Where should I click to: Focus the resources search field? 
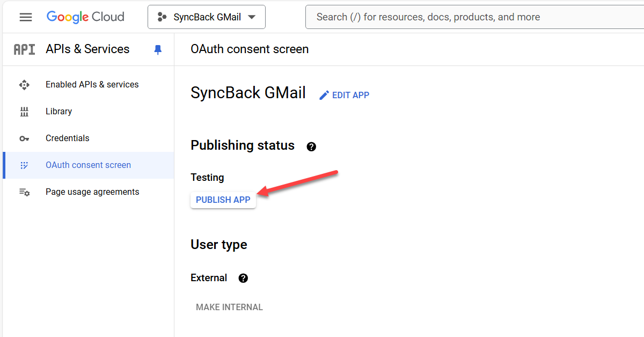474,17
